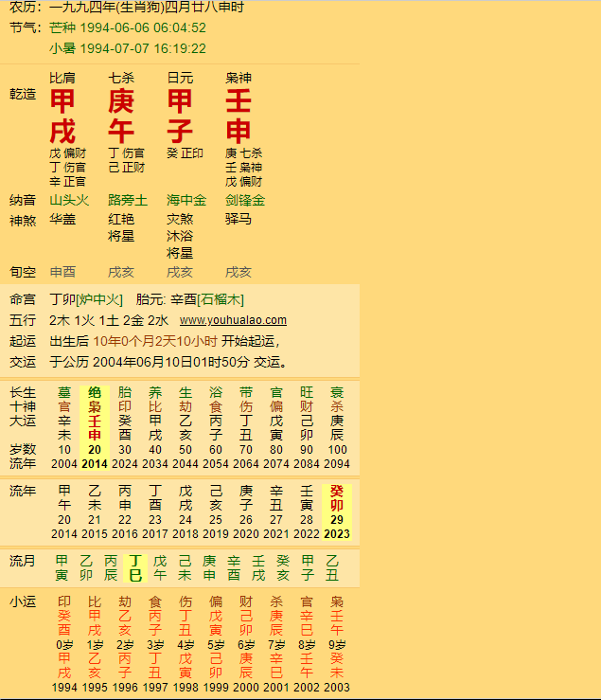Pick the 甲子 entry in 流月 row
Image resolution: width=601 pixels, height=700 pixels.
(x=308, y=567)
